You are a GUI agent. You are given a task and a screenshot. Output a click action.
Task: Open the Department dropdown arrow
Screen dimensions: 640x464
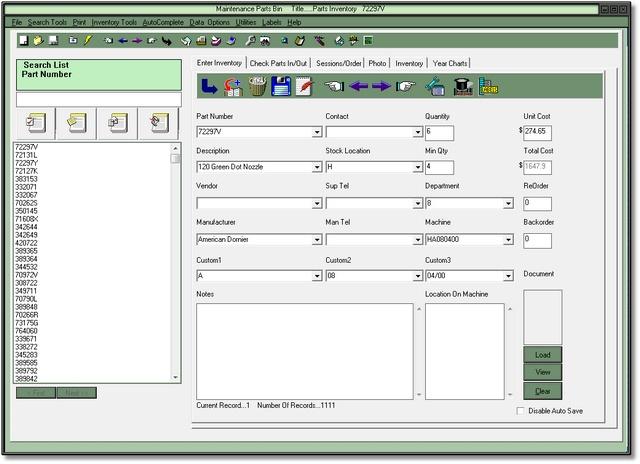[x=508, y=203]
